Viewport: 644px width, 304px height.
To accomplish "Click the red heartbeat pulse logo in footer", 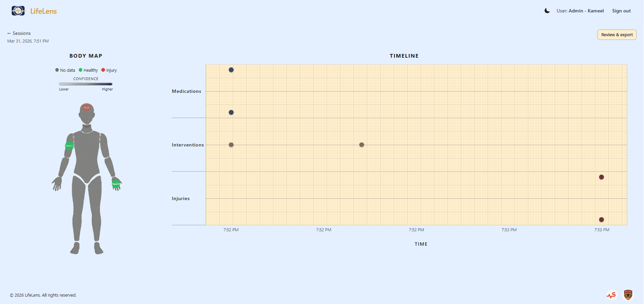I will pyautogui.click(x=611, y=295).
